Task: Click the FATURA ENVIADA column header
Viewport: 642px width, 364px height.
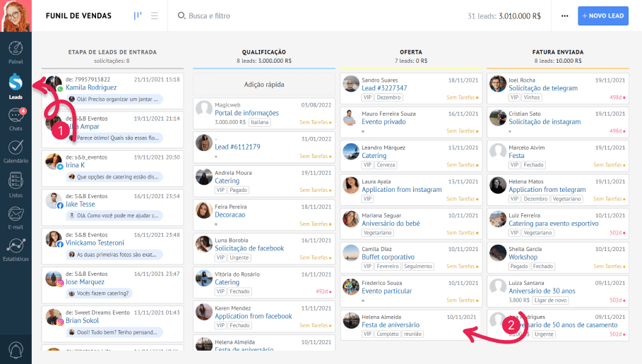Action: (558, 52)
